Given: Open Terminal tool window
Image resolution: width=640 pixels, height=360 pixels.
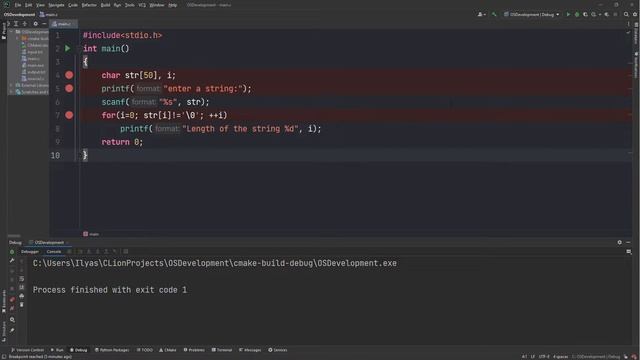Looking at the screenshot, I should tap(222, 350).
